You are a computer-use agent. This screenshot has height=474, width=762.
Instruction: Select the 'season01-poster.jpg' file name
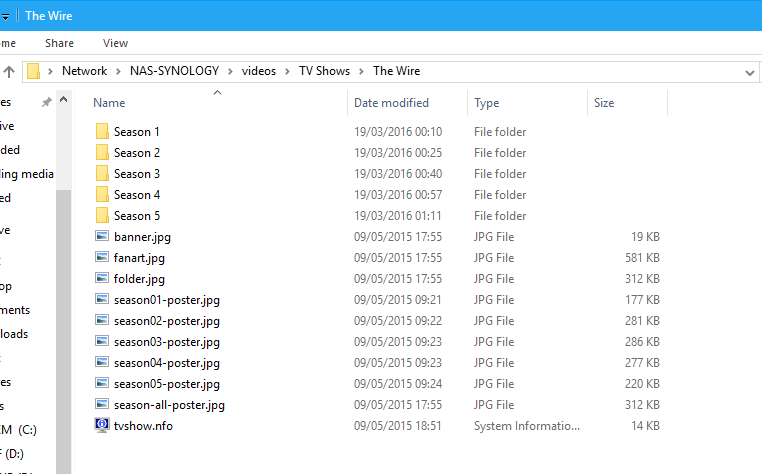coord(167,300)
